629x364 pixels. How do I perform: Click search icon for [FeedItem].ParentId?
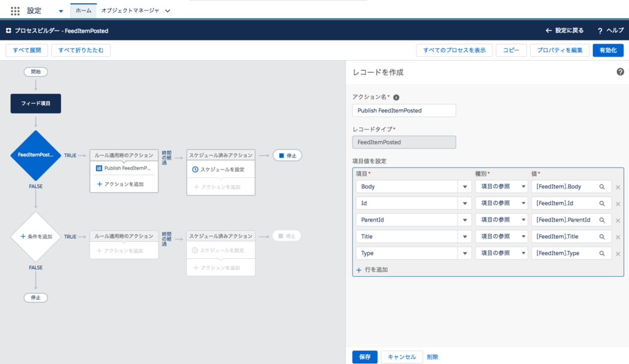click(x=602, y=220)
